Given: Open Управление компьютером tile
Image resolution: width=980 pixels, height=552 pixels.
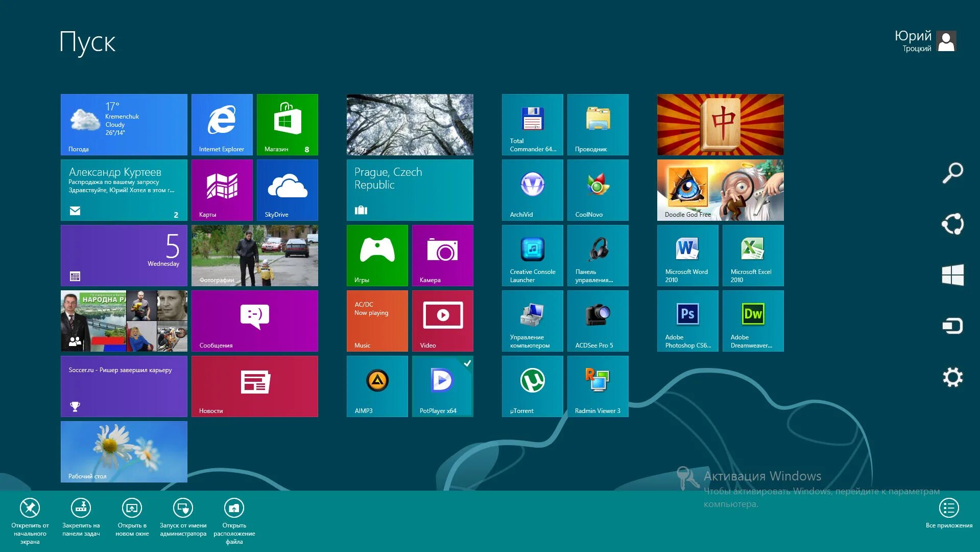Looking at the screenshot, I should 533,321.
